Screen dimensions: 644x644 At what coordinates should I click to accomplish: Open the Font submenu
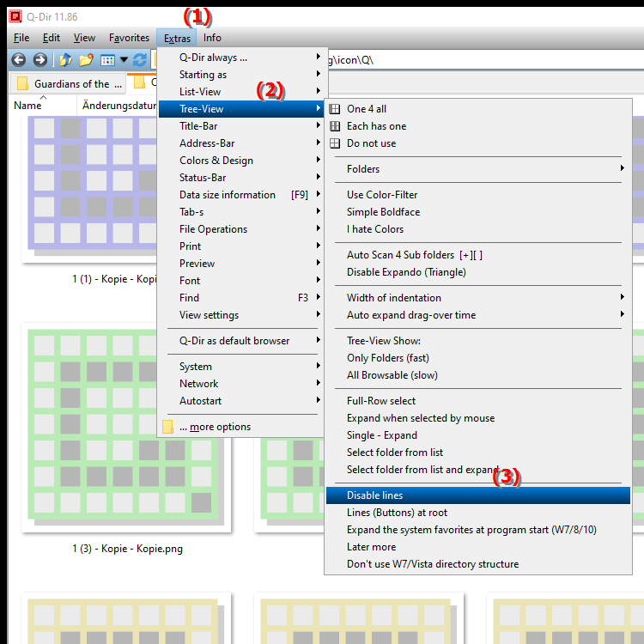coord(240,281)
